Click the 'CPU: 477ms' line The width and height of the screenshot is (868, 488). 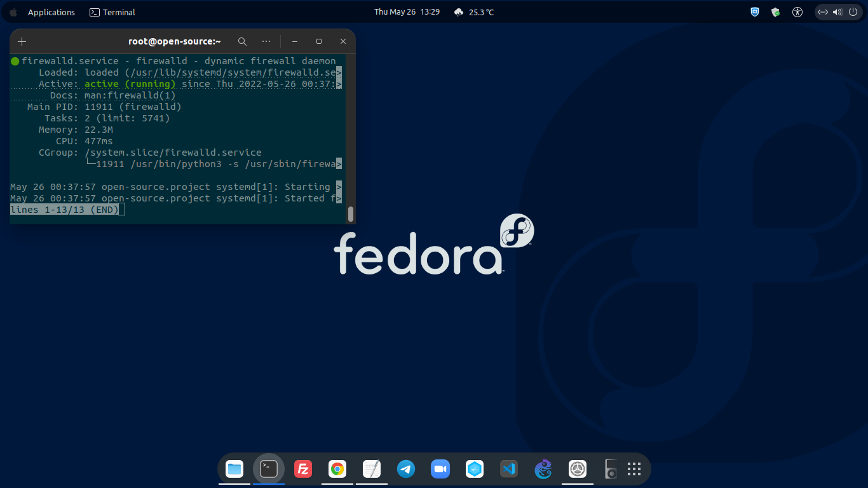[x=85, y=141]
